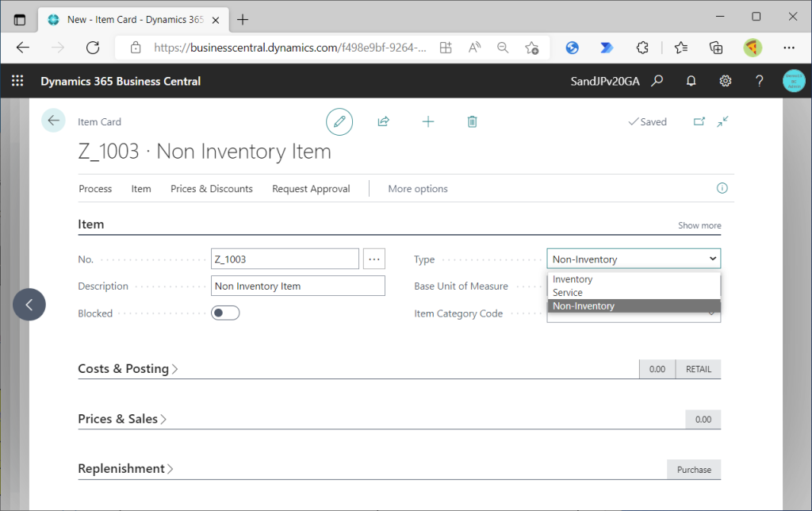Click the Read aloud icon in address bar
Viewport: 812px width, 511px height.
coord(474,48)
